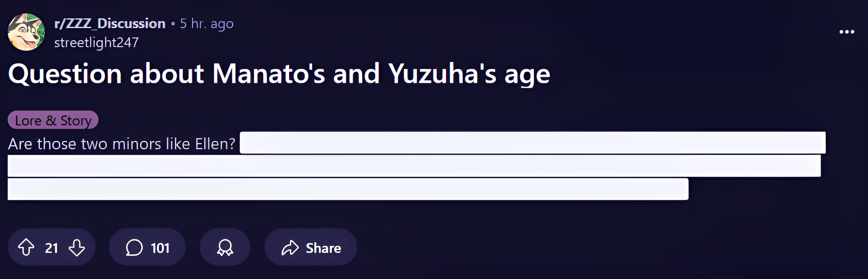
Task: Open streetlight247's user profile
Action: (x=96, y=43)
